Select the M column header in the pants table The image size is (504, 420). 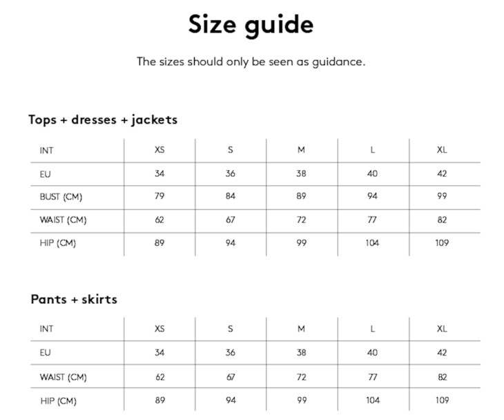tap(302, 329)
